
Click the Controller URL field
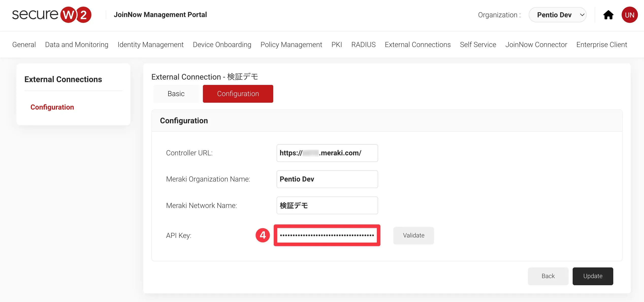327,153
